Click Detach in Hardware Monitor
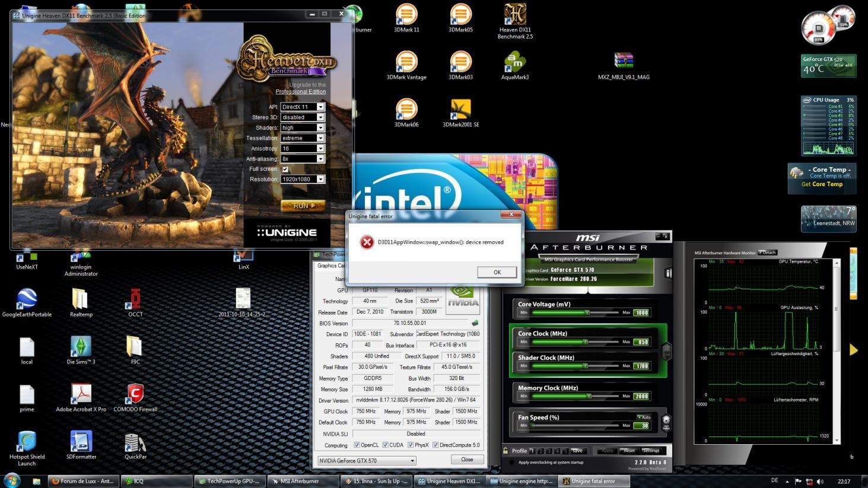Image resolution: width=868 pixels, height=488 pixels. point(768,253)
